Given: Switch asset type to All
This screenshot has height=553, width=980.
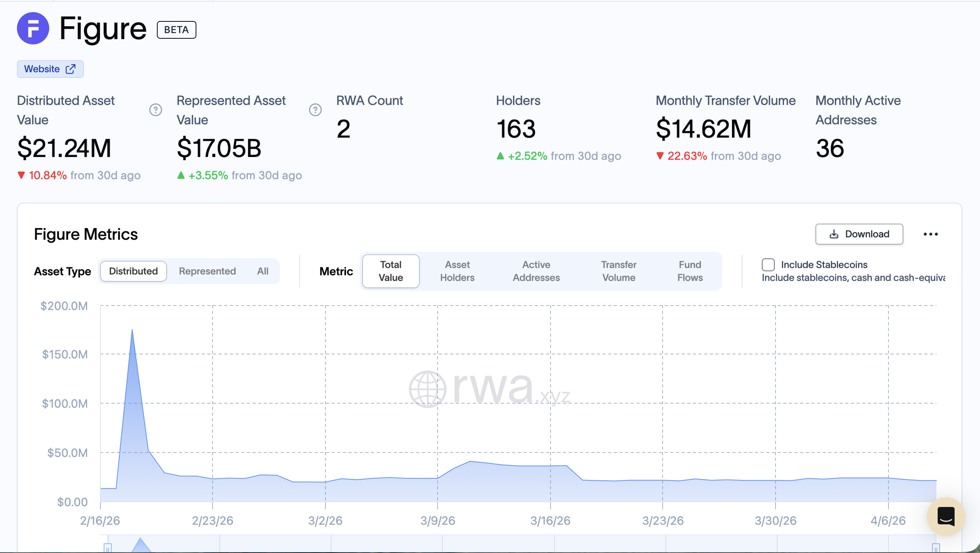Looking at the screenshot, I should point(263,271).
